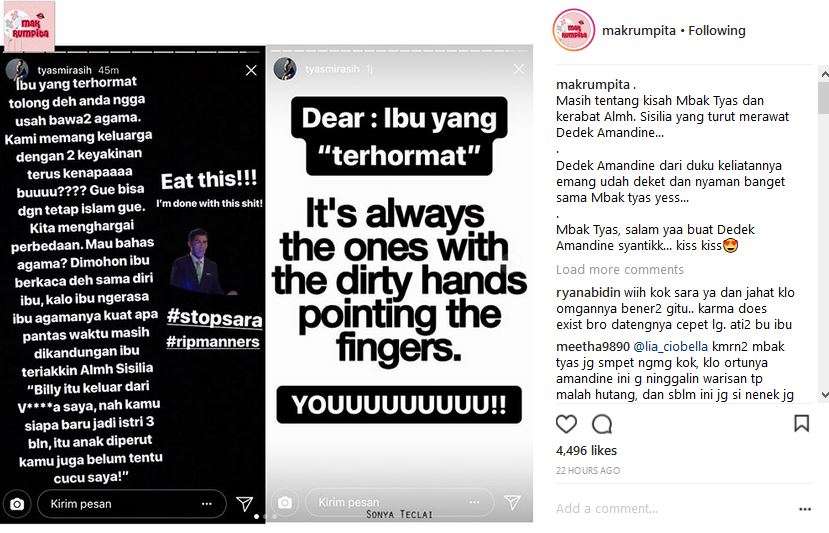
Task: Open makrumpita profile picture
Action: (x=574, y=30)
